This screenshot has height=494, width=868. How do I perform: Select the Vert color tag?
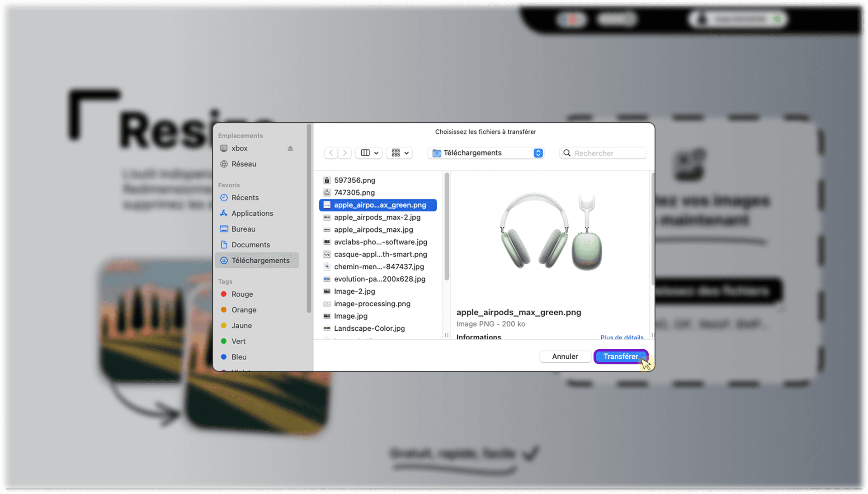pos(238,341)
